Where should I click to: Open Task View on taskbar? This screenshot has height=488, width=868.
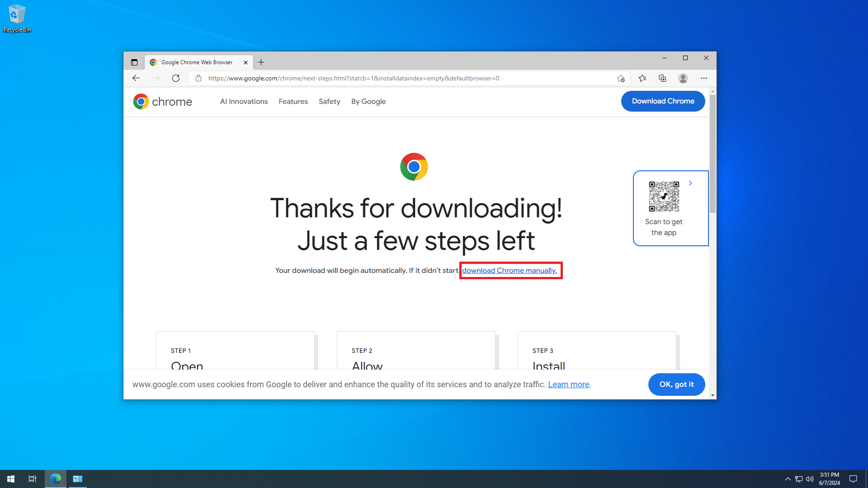click(x=33, y=479)
